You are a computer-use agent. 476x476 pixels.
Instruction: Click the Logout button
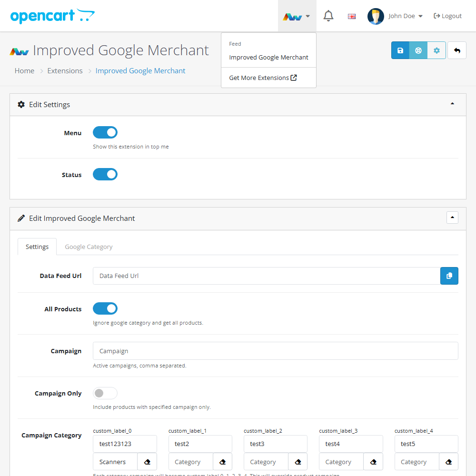[447, 16]
